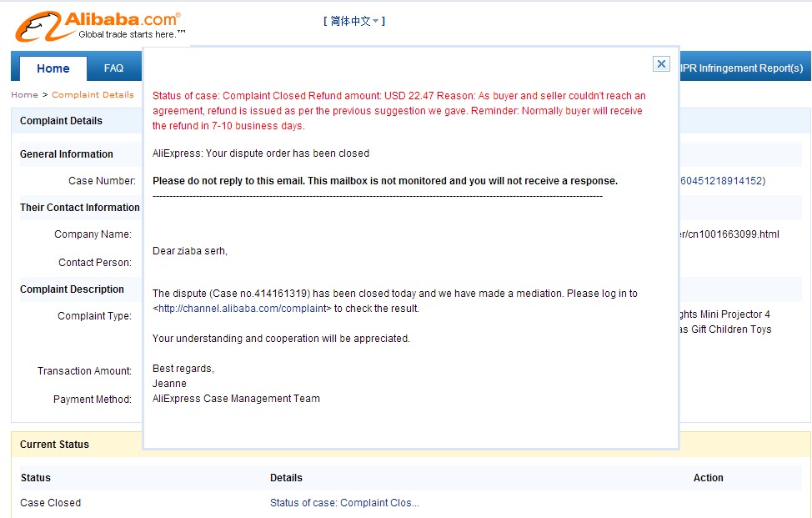Viewport: 812px width, 518px height.
Task: Click the Details column header
Action: pos(286,478)
